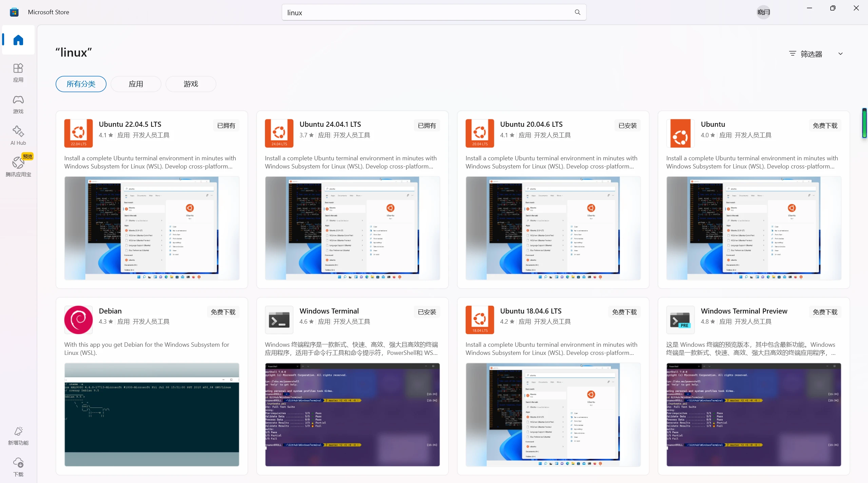
Task: Click 筛选器 filter label
Action: coord(811,54)
